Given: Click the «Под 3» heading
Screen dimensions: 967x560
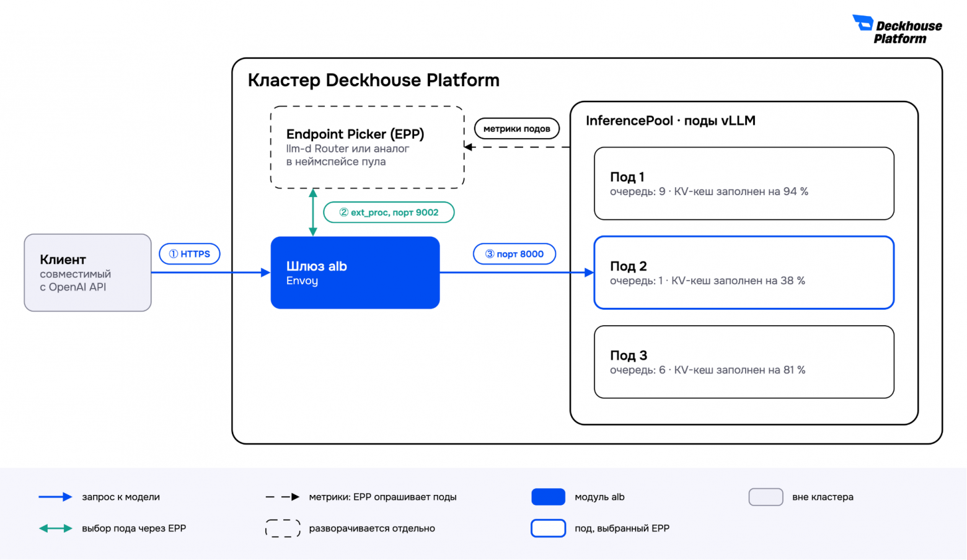Looking at the screenshot, I should pos(629,356).
